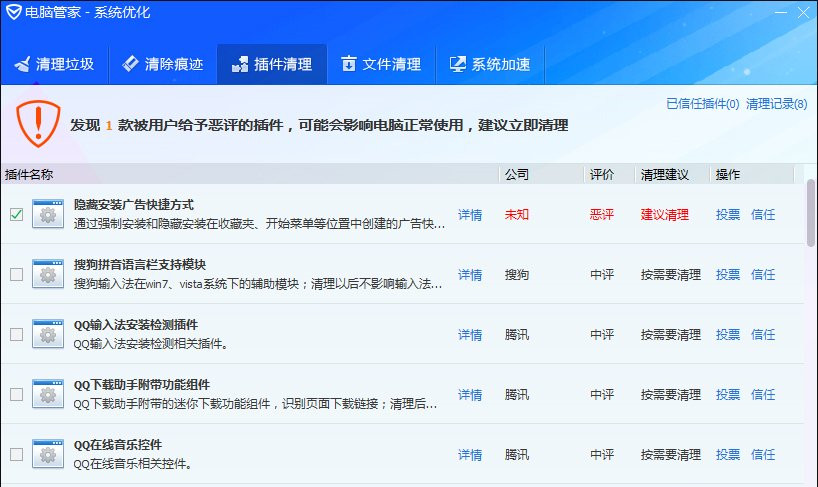Click the 清理建议 column header
Image resolution: width=818 pixels, height=487 pixels.
[x=672, y=175]
